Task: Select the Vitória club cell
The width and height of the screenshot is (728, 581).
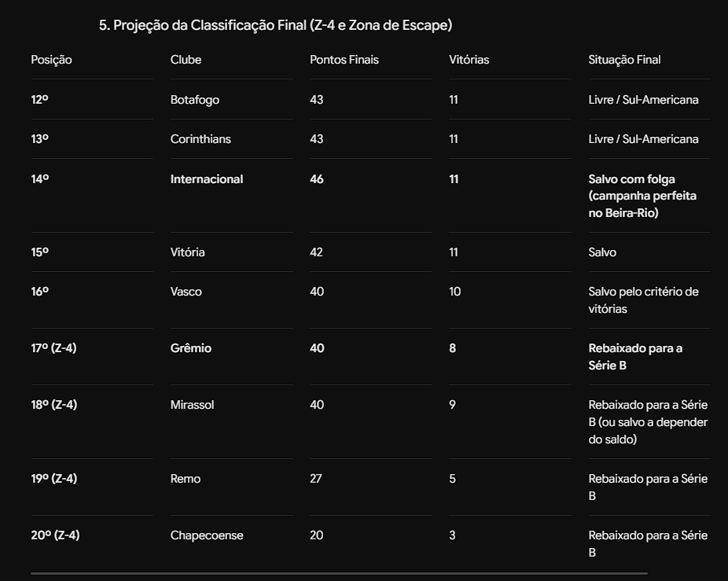Action: [x=188, y=252]
